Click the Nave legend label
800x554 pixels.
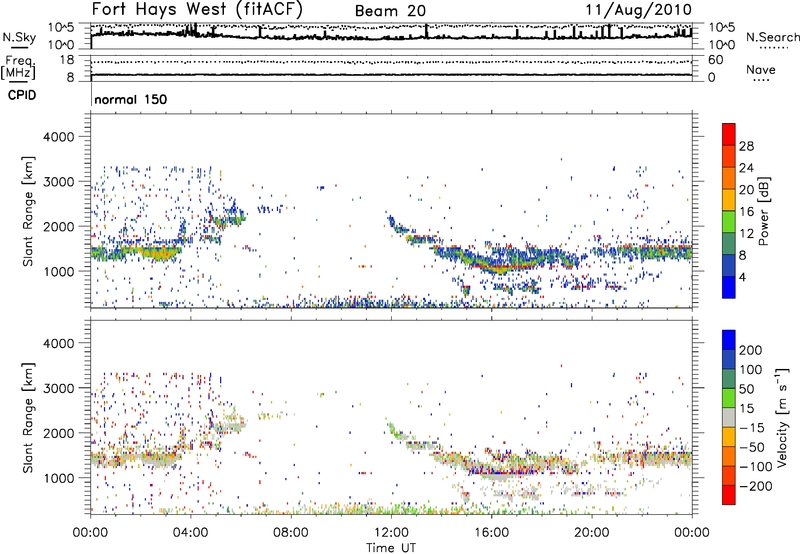[x=761, y=69]
